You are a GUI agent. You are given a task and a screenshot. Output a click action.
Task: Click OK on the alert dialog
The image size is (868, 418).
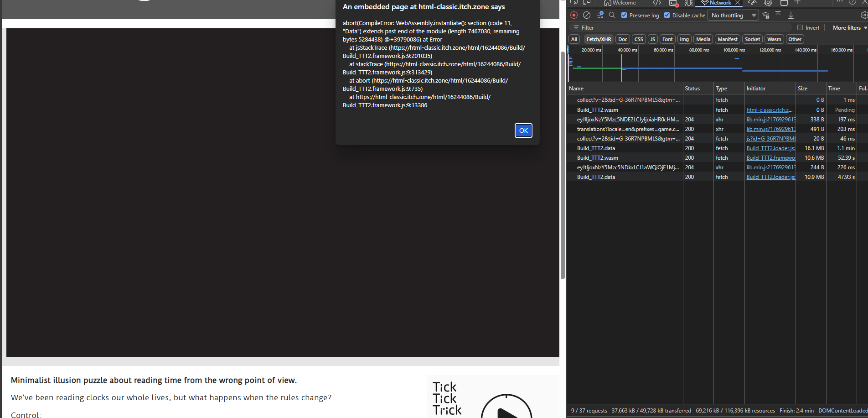coord(523,131)
